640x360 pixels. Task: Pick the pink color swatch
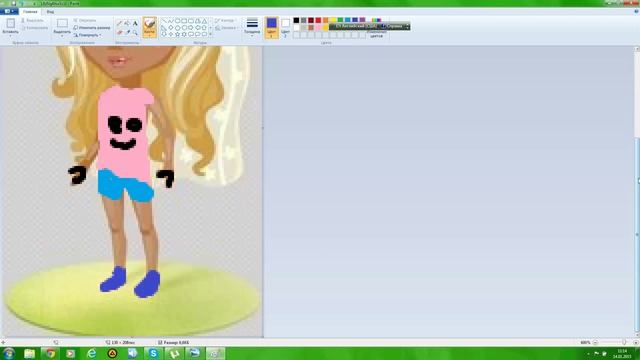click(x=318, y=27)
